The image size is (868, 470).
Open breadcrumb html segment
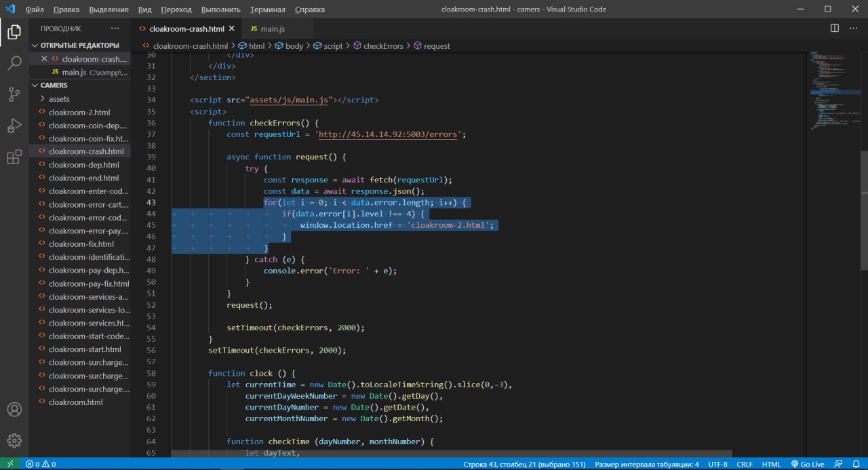pyautogui.click(x=252, y=46)
